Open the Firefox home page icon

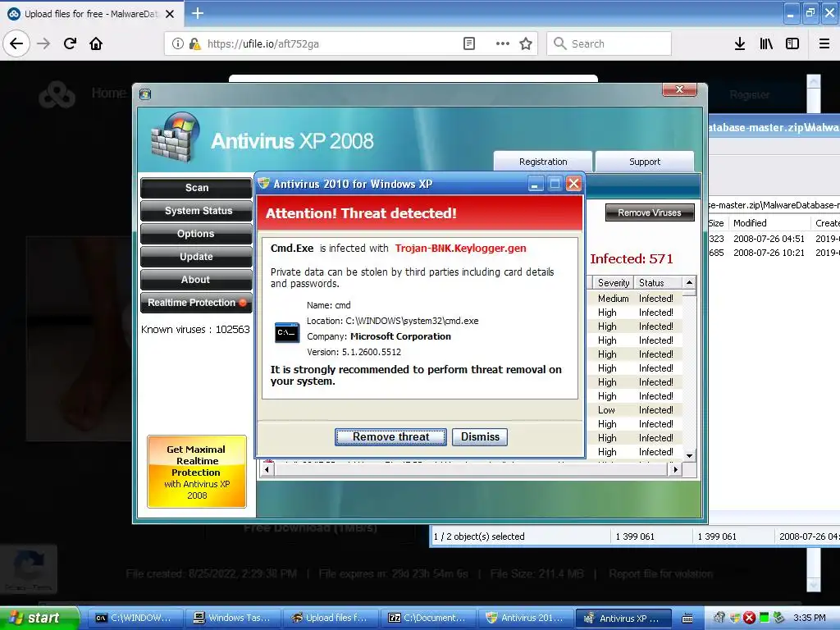point(96,43)
